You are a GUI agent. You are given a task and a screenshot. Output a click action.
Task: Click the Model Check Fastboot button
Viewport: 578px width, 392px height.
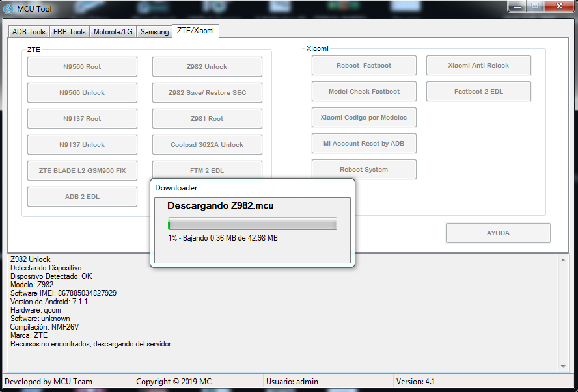coord(364,91)
